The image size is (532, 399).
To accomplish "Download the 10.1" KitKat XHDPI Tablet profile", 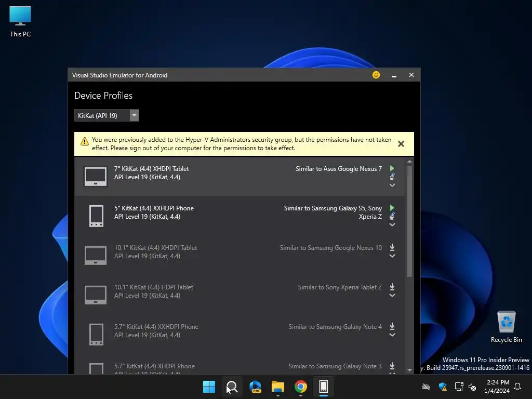I will (392, 247).
